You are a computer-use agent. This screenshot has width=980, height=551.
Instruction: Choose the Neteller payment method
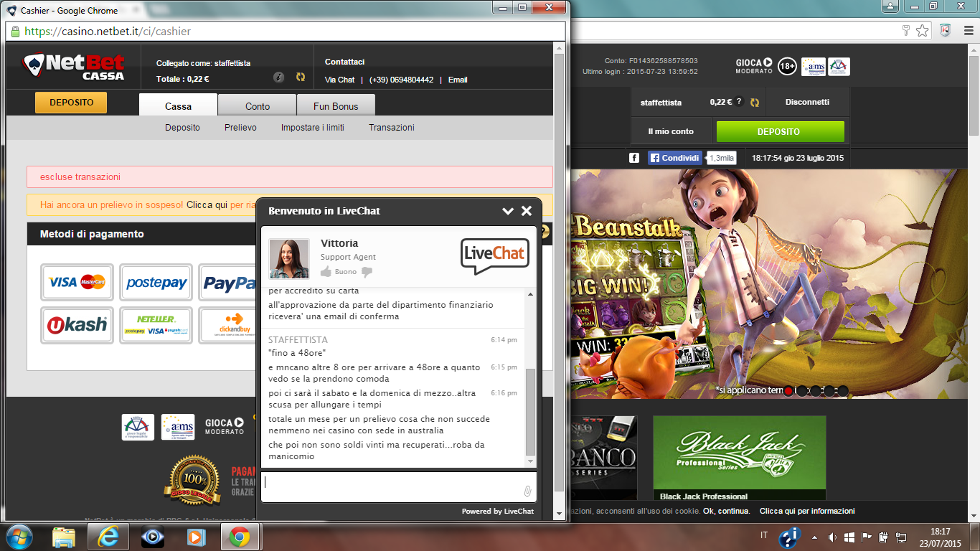pos(156,325)
